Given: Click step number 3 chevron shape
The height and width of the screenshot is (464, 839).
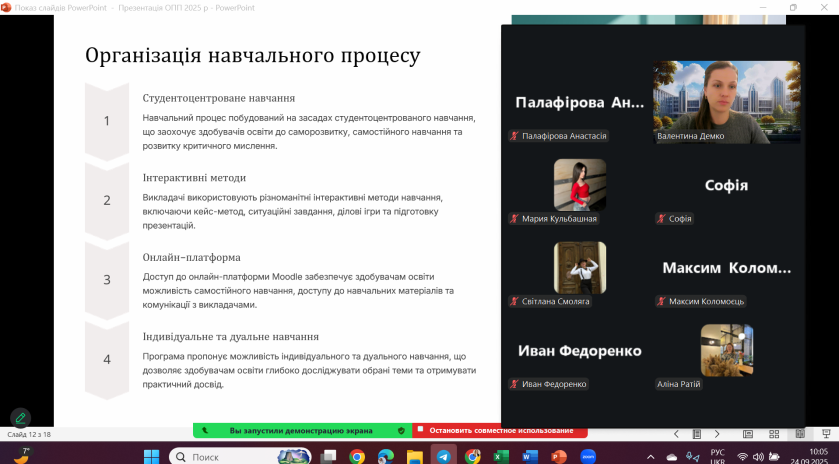Looking at the screenshot, I should pyautogui.click(x=106, y=280).
